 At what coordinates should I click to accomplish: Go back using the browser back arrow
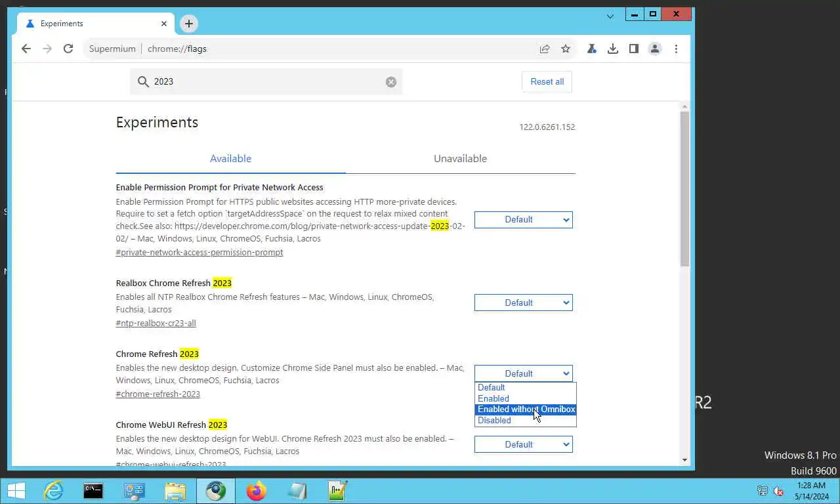coord(26,49)
